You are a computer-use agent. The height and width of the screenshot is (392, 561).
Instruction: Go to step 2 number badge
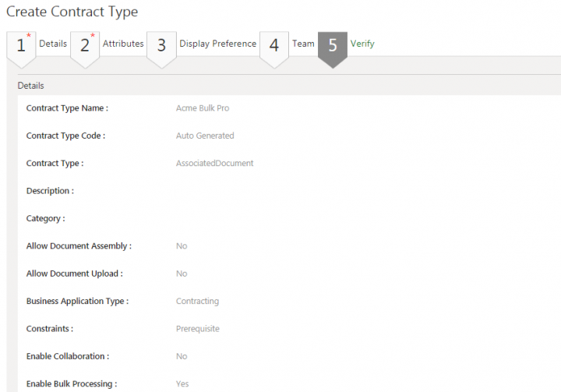85,49
